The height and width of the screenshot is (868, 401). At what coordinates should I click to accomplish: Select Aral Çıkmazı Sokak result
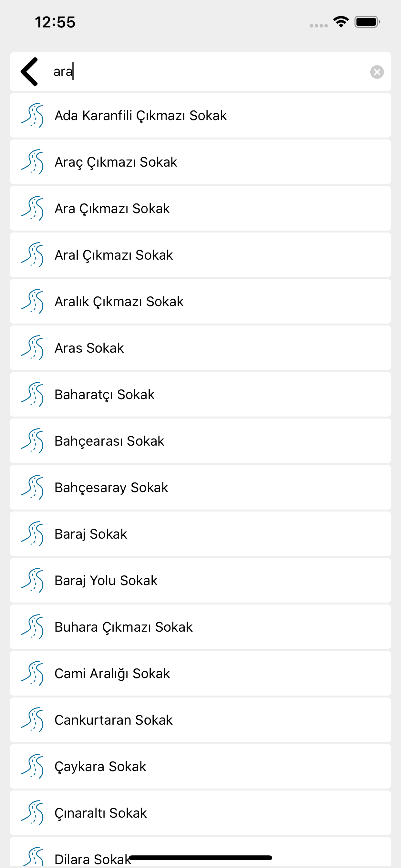click(x=200, y=255)
